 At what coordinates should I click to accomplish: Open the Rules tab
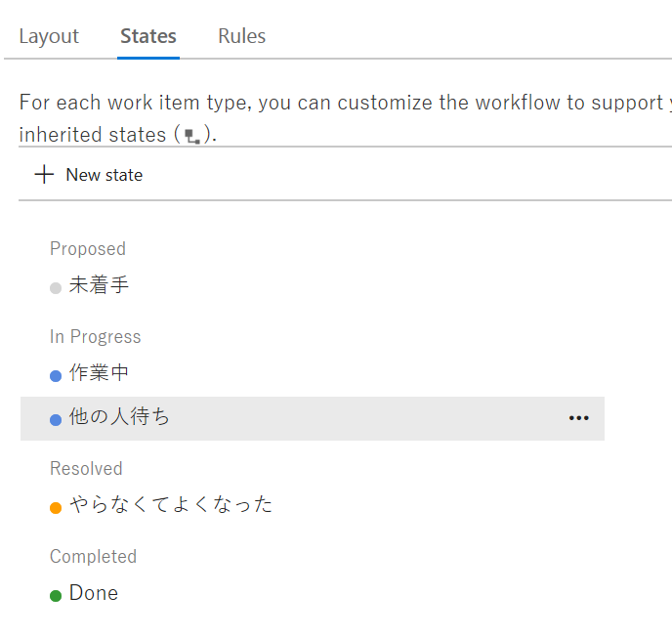coord(241,37)
